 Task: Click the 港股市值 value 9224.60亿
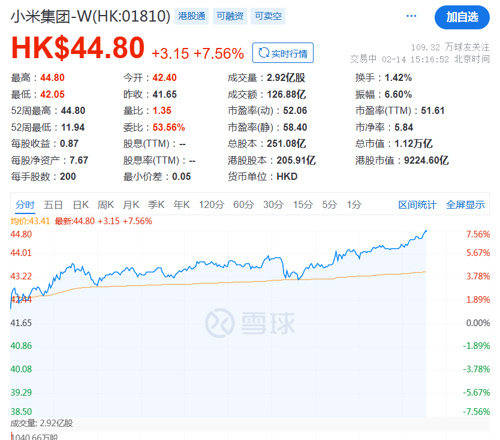pyautogui.click(x=426, y=160)
